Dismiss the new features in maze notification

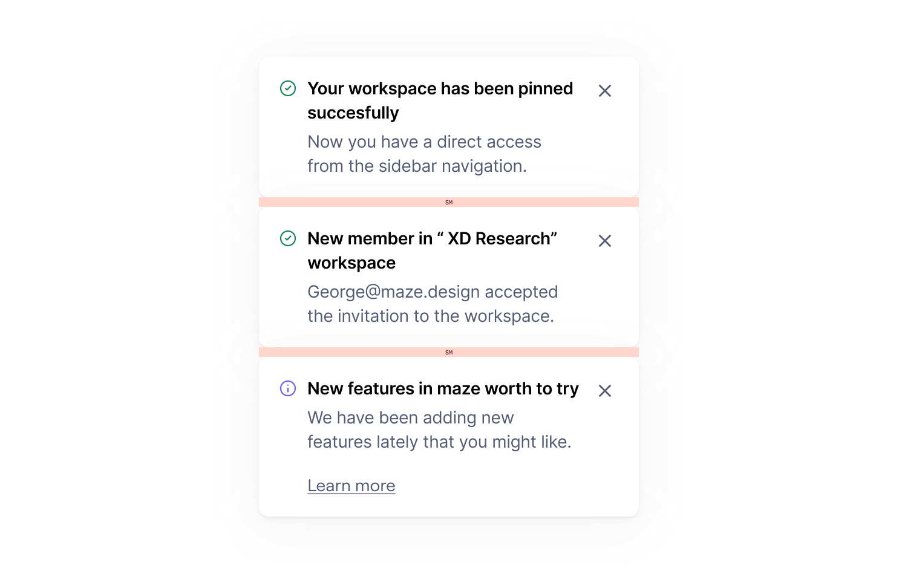pos(604,391)
